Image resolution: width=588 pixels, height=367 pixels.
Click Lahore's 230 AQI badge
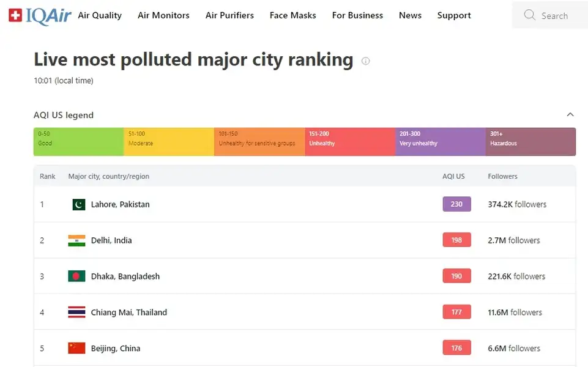(x=456, y=204)
